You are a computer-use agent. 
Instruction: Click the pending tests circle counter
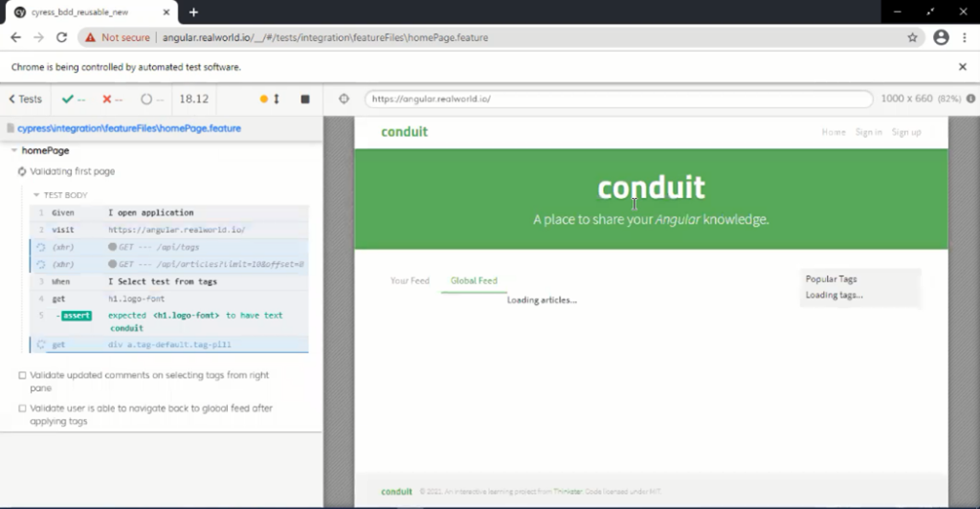click(152, 99)
